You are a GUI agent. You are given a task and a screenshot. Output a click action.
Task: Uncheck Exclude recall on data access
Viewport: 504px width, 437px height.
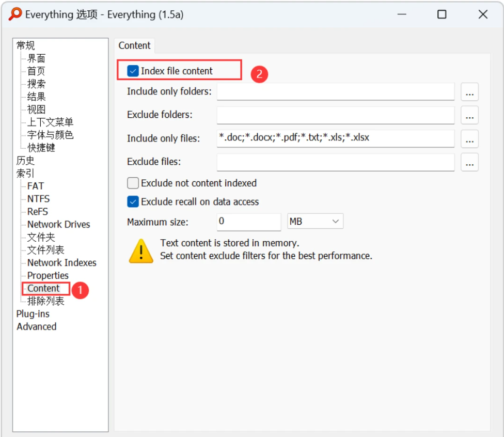tap(133, 201)
